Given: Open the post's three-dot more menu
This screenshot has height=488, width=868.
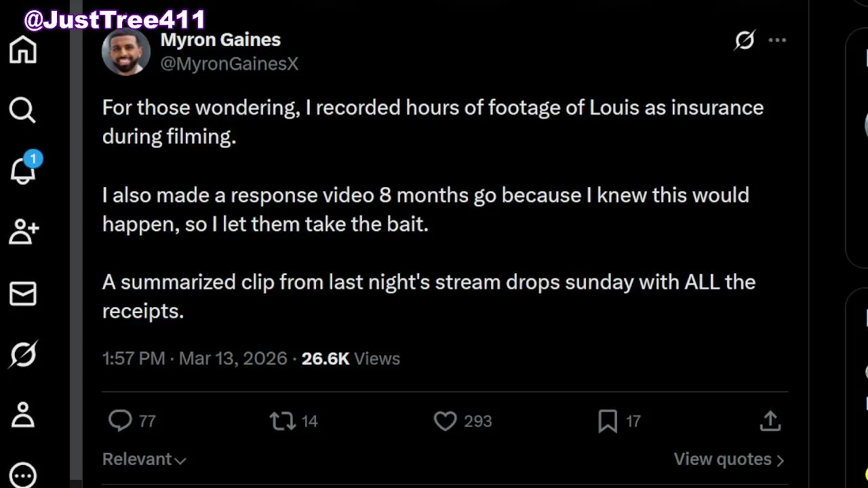Looking at the screenshot, I should [x=777, y=41].
